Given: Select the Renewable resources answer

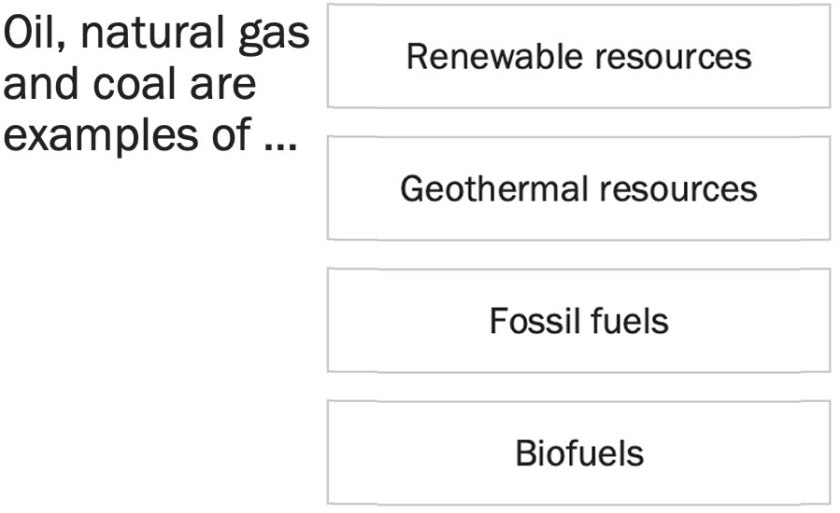Looking at the screenshot, I should (578, 56).
